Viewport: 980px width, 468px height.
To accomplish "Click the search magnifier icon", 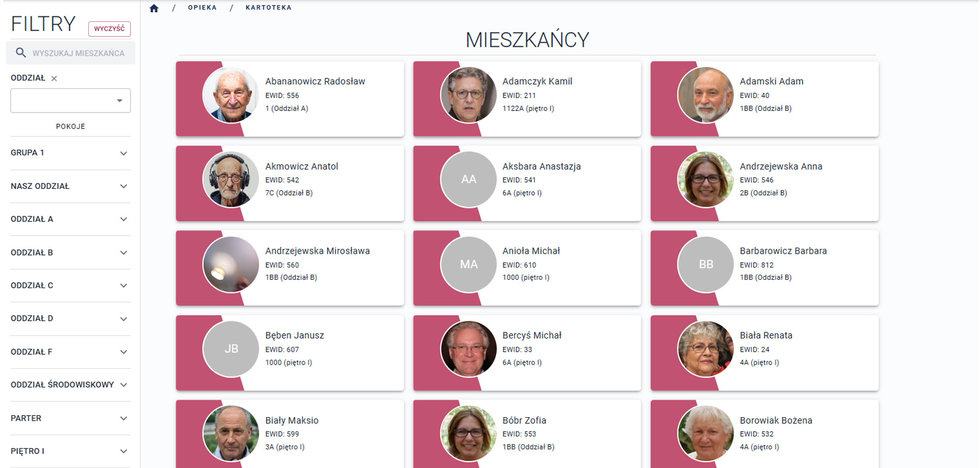I will (x=21, y=53).
